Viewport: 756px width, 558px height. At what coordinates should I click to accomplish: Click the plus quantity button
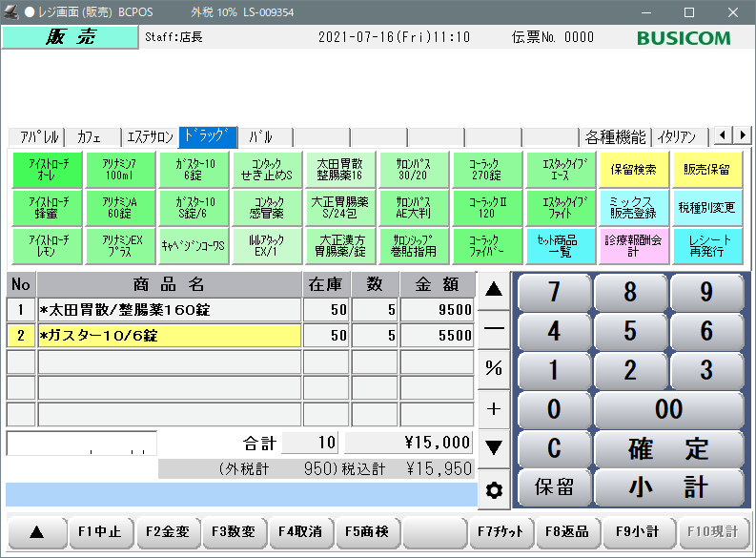point(494,409)
